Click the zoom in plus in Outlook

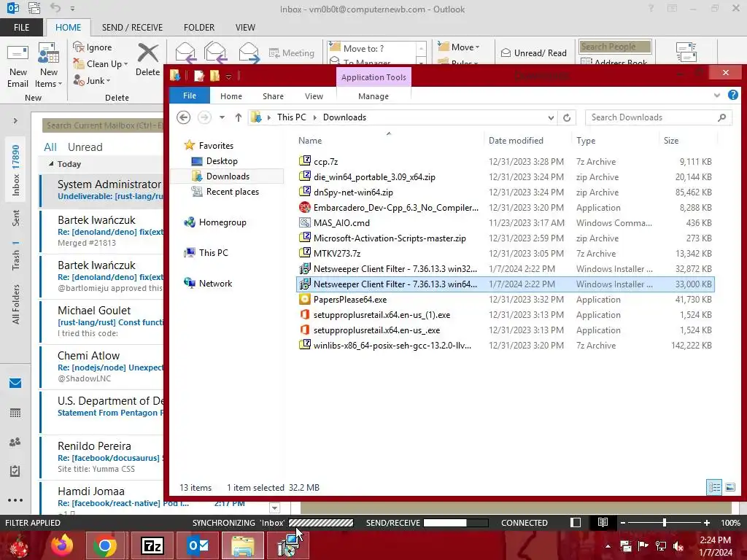(707, 523)
